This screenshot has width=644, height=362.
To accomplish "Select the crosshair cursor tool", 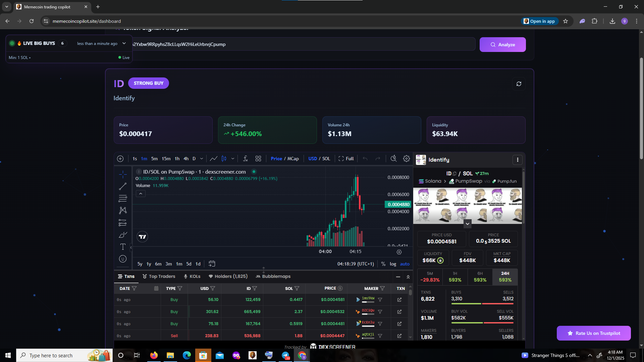I will click(123, 174).
